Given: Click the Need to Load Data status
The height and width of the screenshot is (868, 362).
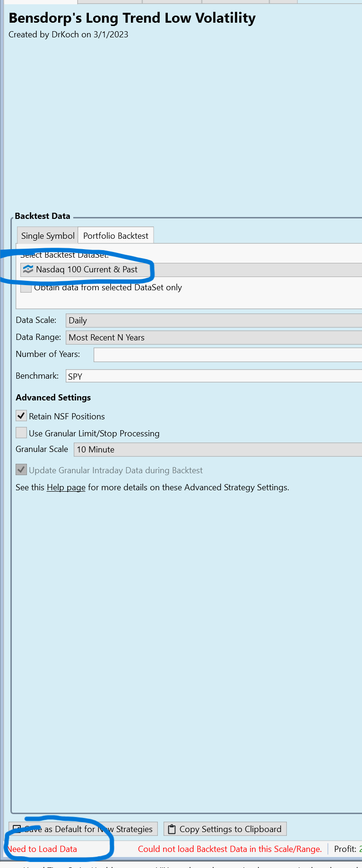Looking at the screenshot, I should tap(43, 849).
